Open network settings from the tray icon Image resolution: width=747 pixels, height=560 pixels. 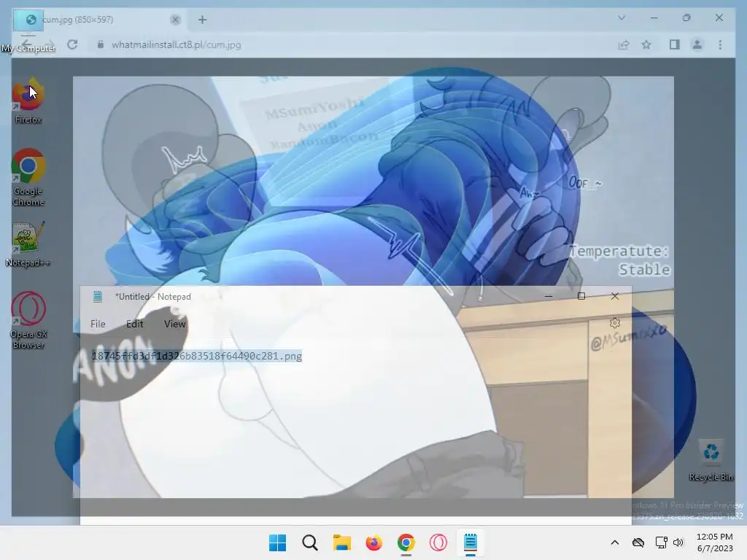[661, 542]
